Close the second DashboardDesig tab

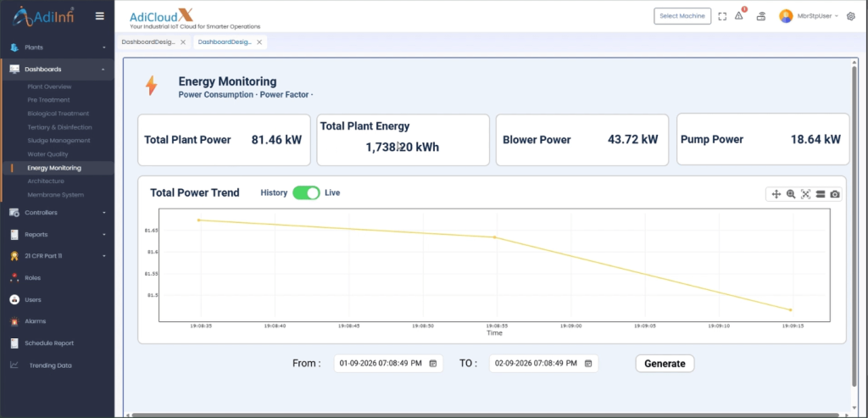click(259, 42)
